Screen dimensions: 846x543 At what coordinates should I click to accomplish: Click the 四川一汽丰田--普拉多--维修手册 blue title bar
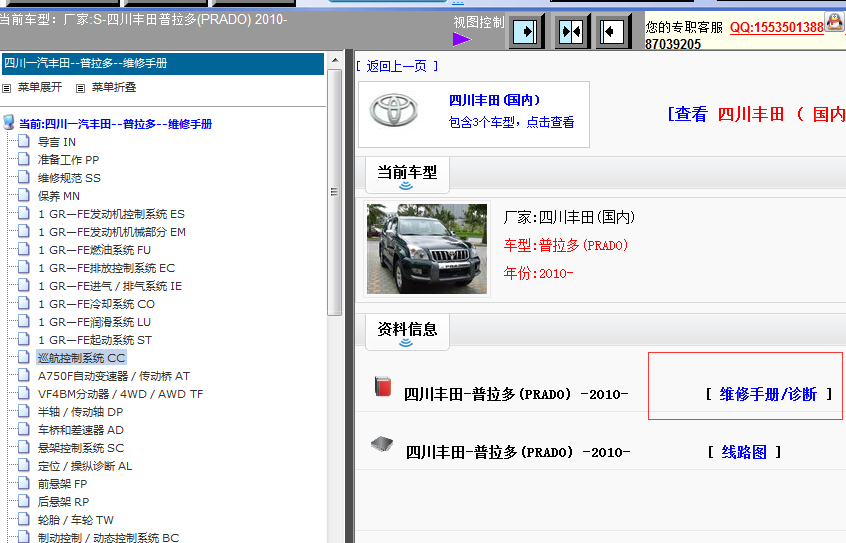click(163, 64)
